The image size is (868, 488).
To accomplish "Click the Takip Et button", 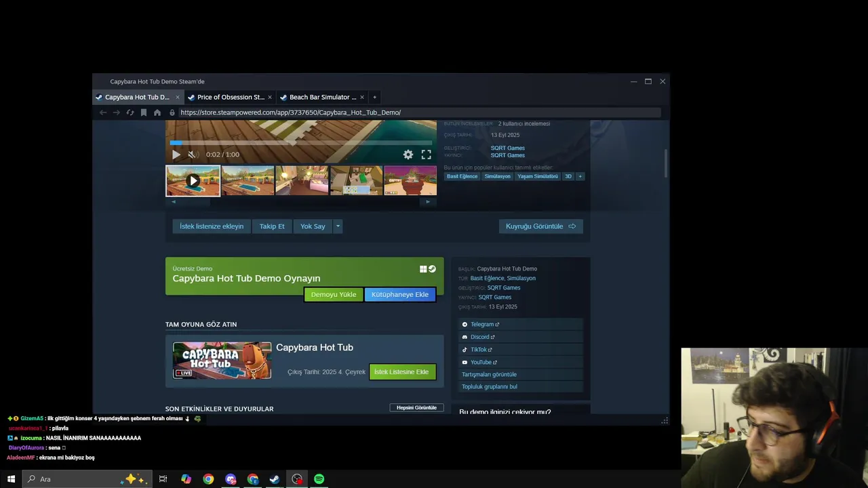I will click(x=272, y=226).
